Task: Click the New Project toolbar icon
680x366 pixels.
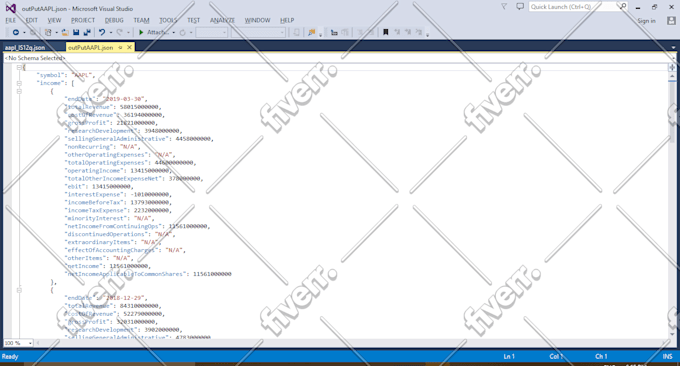Action: [48, 33]
